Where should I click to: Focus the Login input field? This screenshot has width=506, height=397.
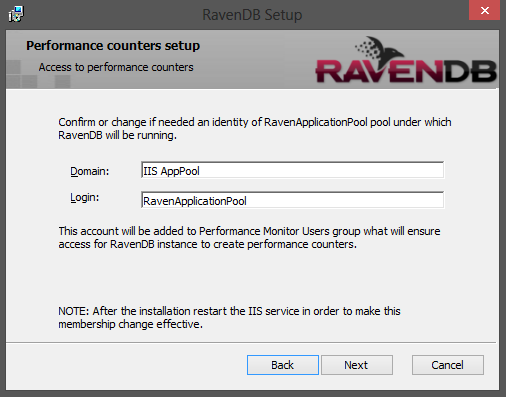click(292, 200)
